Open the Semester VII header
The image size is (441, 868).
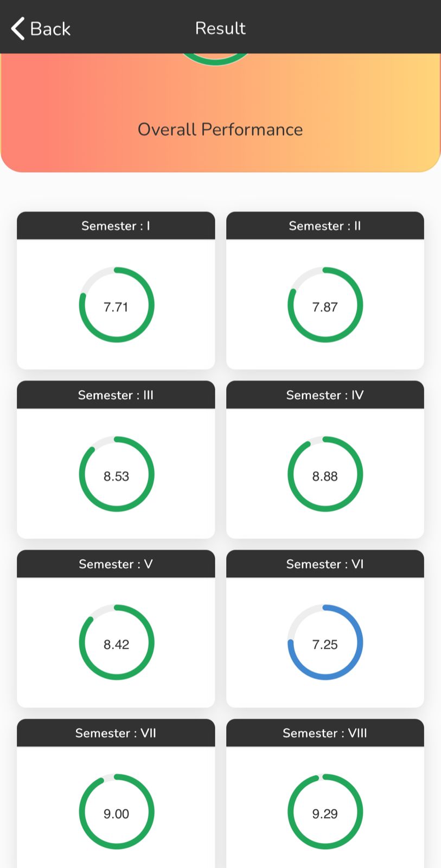click(116, 733)
